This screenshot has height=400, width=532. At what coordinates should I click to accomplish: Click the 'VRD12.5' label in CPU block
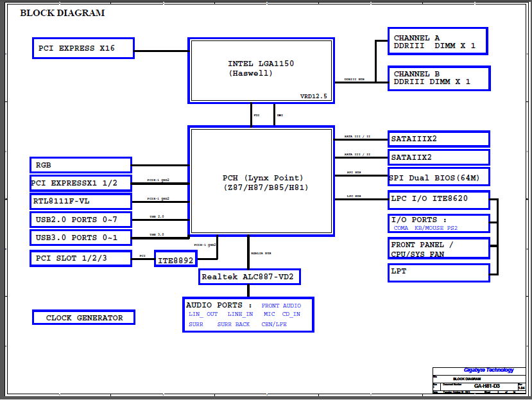click(x=314, y=96)
